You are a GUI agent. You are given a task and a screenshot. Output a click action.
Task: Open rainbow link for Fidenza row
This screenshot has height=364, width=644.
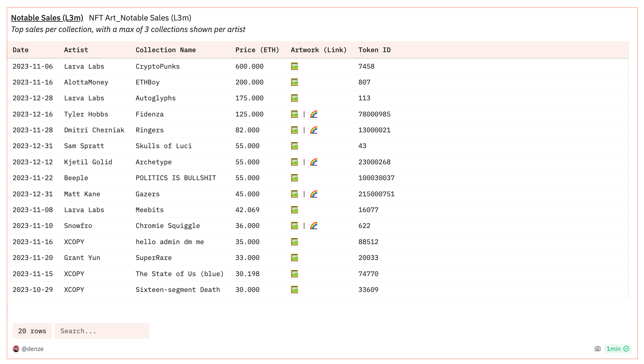click(x=314, y=114)
